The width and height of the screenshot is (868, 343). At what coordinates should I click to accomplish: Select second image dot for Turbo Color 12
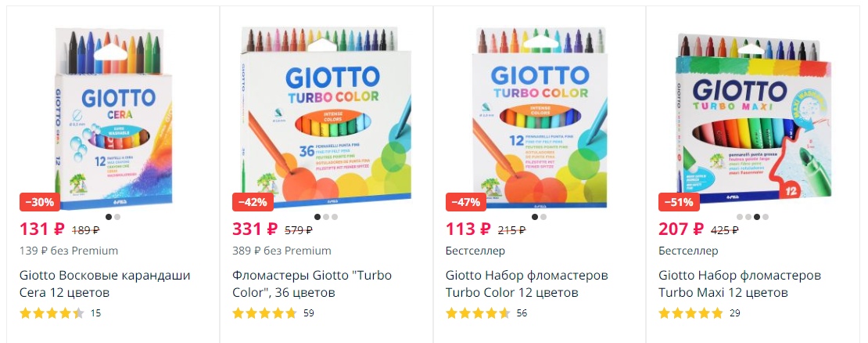pos(543,217)
